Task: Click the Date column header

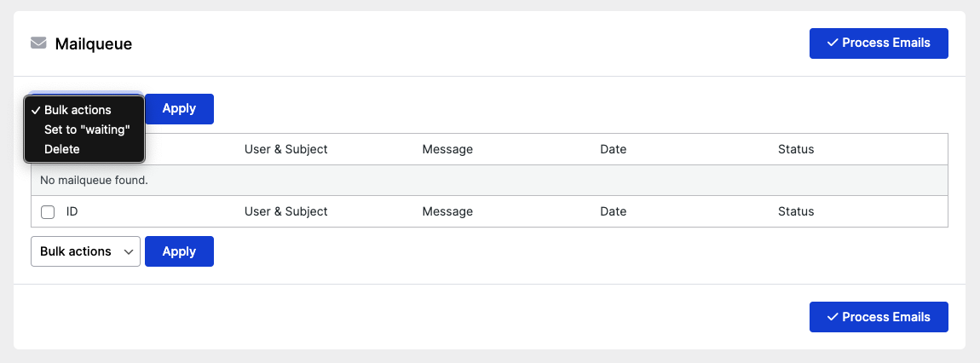Action: [613, 149]
